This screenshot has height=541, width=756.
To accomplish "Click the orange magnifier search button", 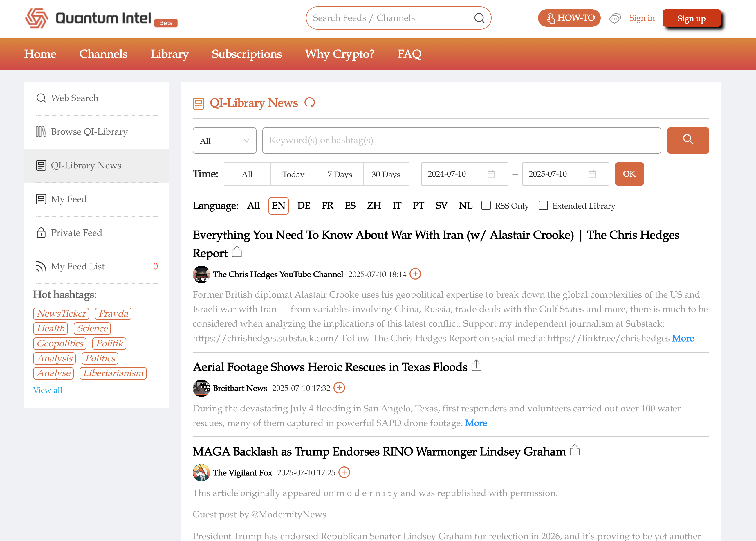I will point(688,140).
